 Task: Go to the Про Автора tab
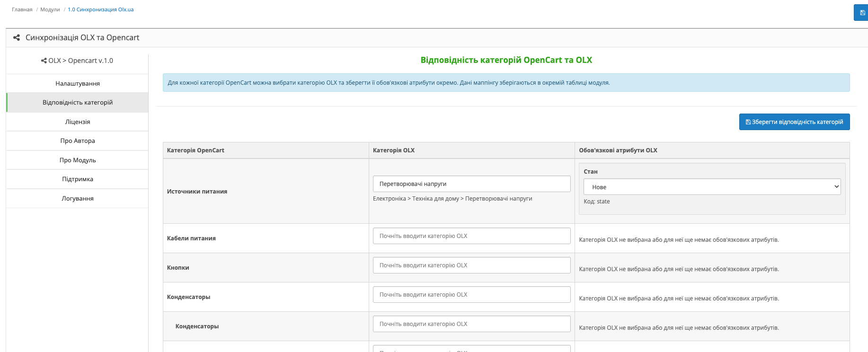coord(77,141)
